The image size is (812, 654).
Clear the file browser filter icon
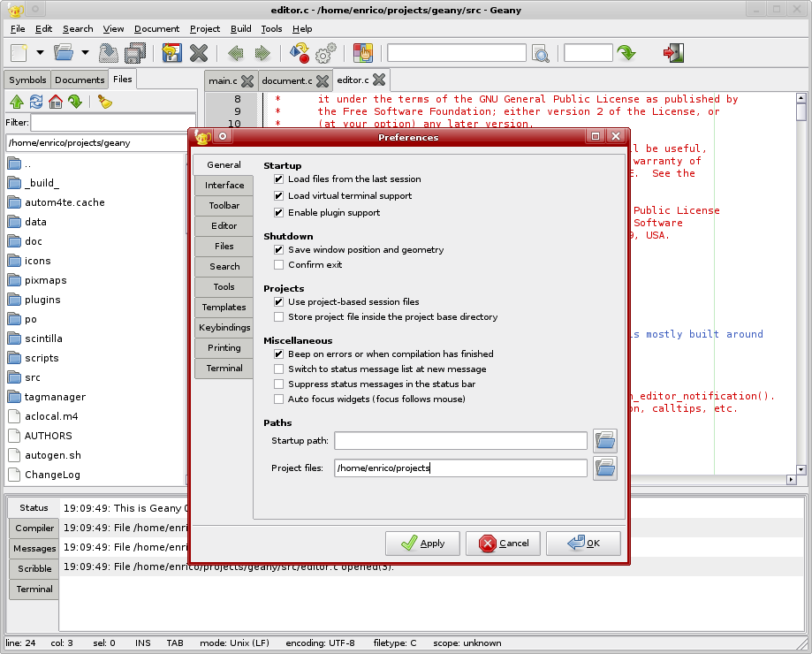(105, 102)
